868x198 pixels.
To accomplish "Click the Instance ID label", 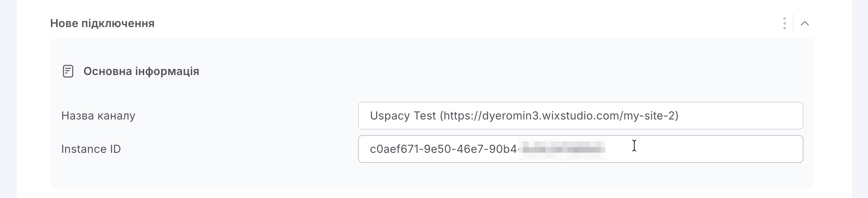I will [91, 149].
